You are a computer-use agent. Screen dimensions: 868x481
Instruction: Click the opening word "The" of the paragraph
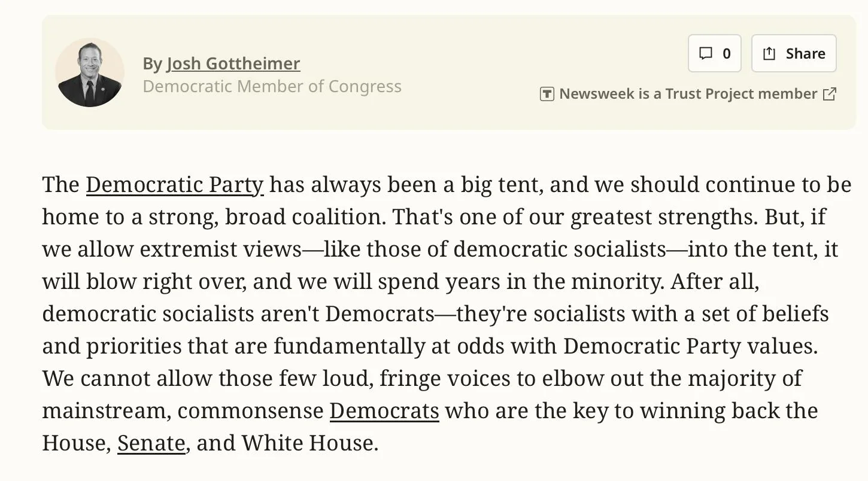coord(60,185)
